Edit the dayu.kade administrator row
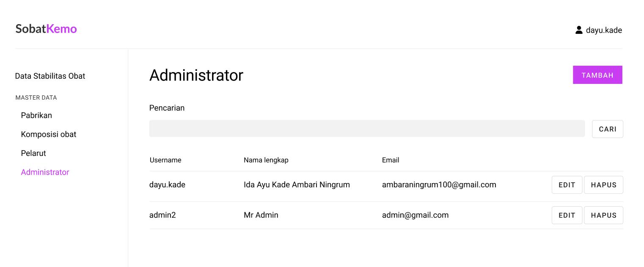The height and width of the screenshot is (267, 644). [x=567, y=185]
